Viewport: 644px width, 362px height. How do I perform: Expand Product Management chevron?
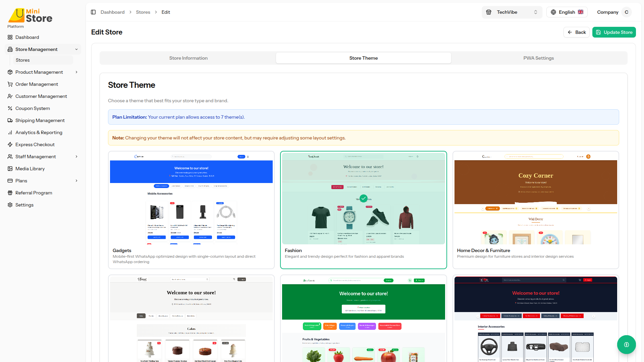(x=76, y=72)
